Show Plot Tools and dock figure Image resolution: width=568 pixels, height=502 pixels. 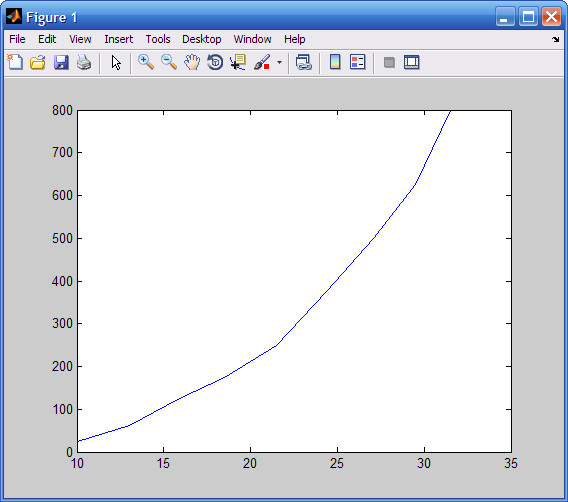tap(412, 62)
